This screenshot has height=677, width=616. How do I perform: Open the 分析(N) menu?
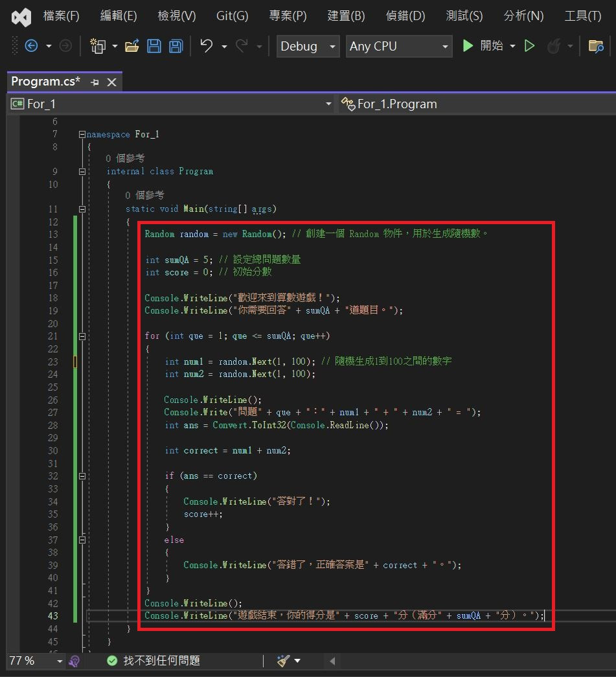coord(523,16)
